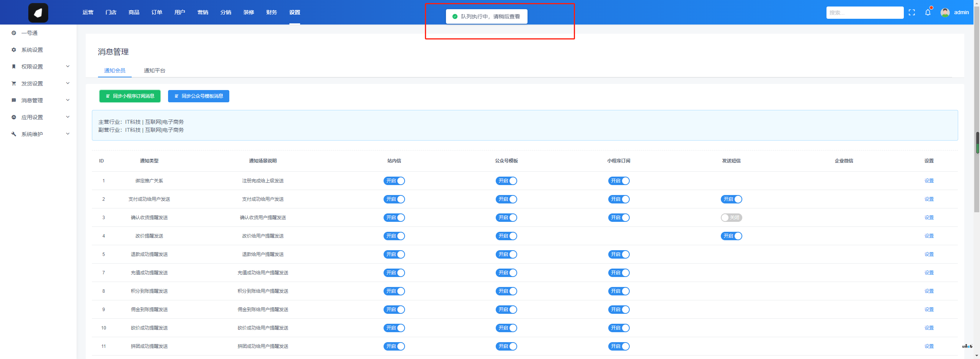Open the notification bell
The image size is (980, 359).
928,13
